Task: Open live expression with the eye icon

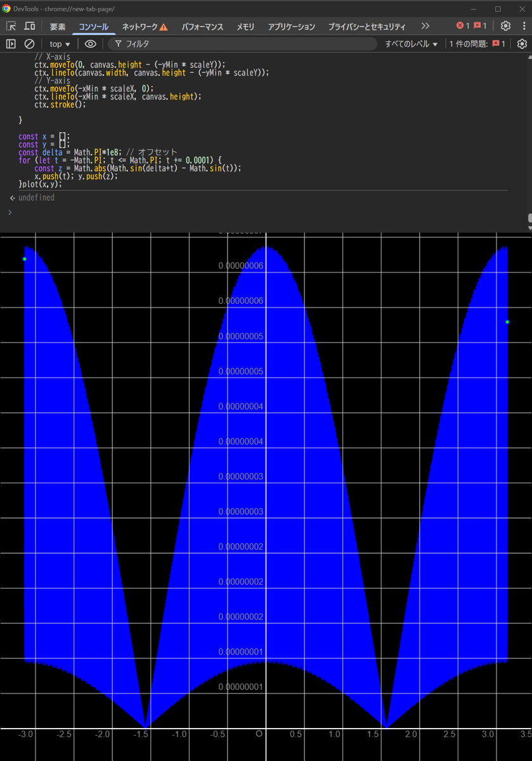Action: point(91,44)
